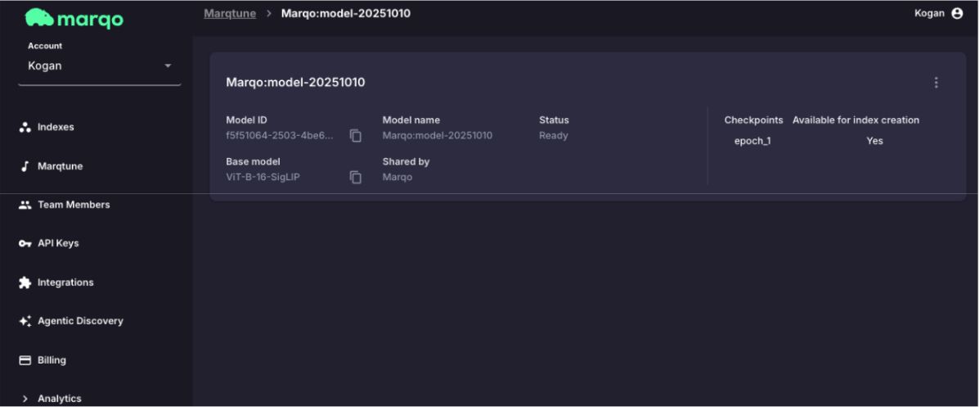Viewport: 980px width, 407px height.
Task: Copy the Model ID to clipboard
Action: 356,136
